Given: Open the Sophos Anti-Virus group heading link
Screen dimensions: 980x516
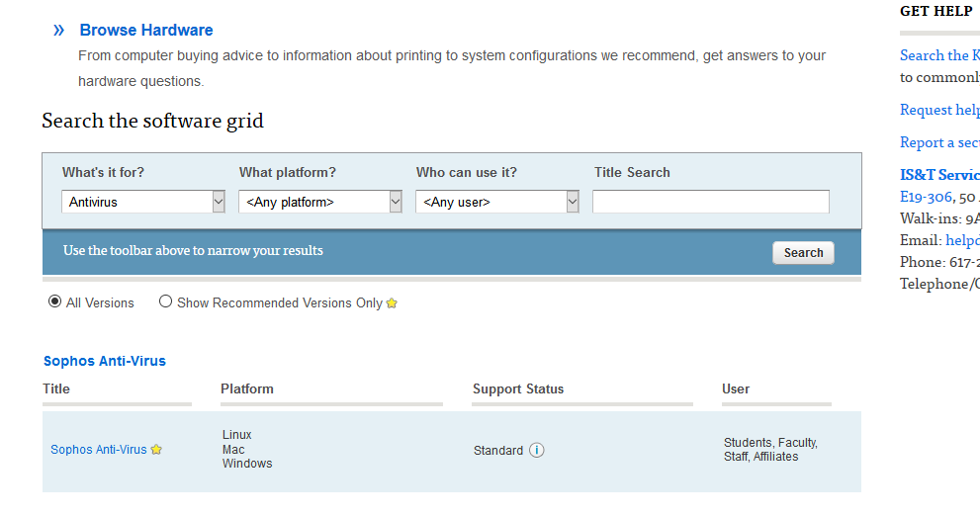Looking at the screenshot, I should click(x=105, y=361).
